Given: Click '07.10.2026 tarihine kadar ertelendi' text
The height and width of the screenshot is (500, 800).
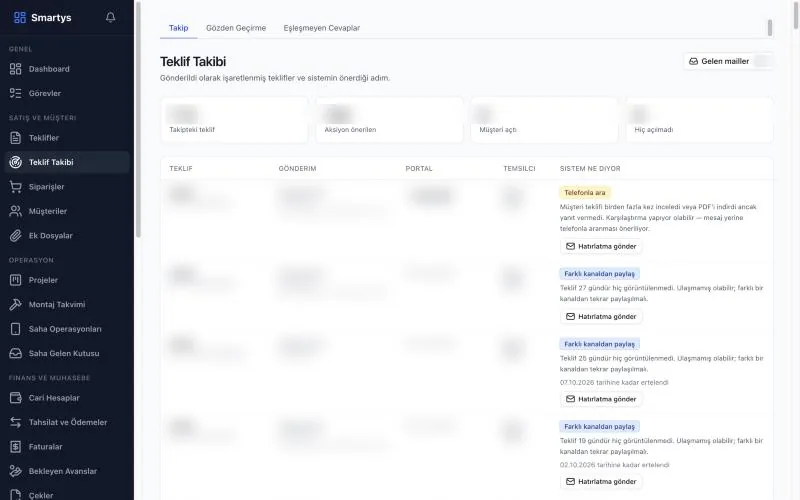Looking at the screenshot, I should pos(614,383).
